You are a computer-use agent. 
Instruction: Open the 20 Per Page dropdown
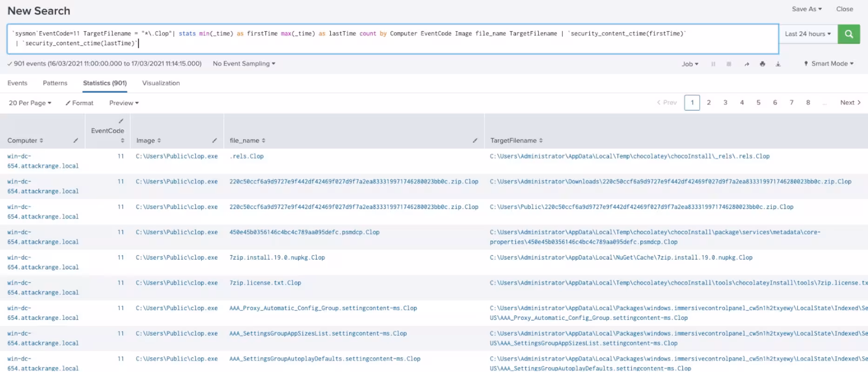pos(30,103)
